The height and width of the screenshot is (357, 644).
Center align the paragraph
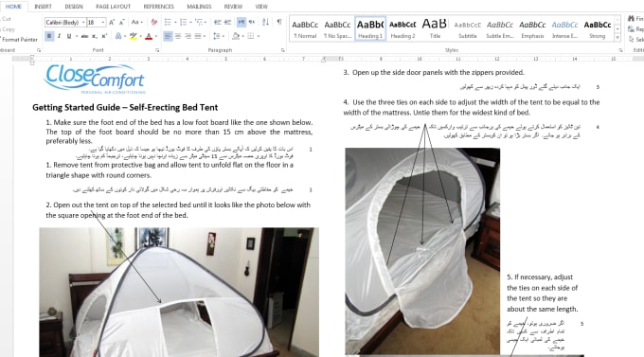178,36
